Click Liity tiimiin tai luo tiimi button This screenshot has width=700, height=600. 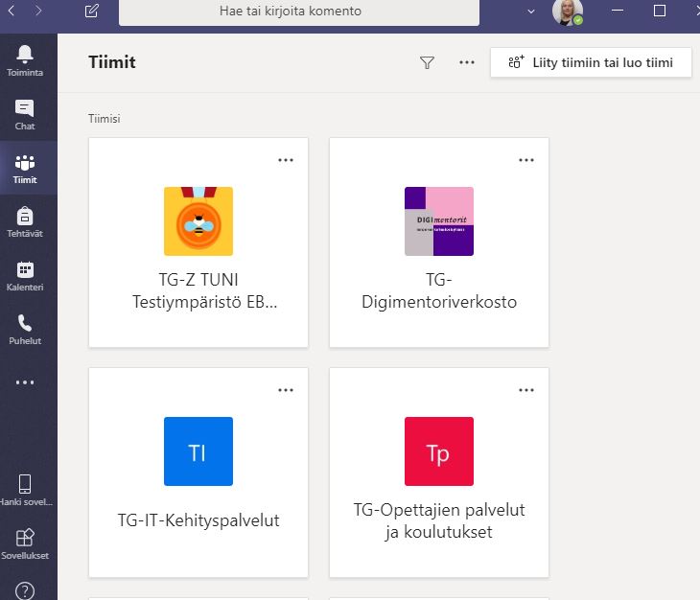591,62
